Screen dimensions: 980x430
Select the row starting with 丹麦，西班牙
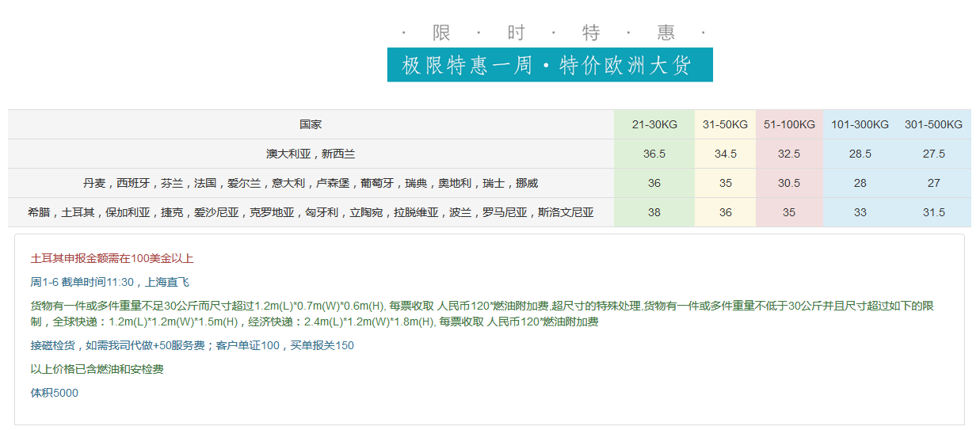[x=311, y=183]
